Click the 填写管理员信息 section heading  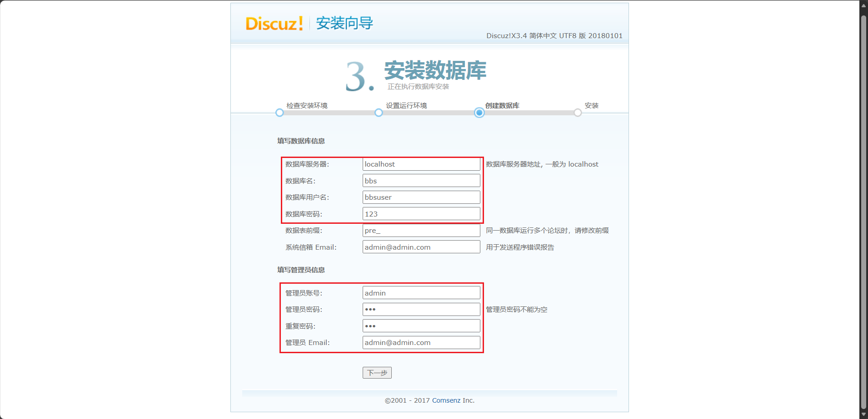(x=301, y=270)
